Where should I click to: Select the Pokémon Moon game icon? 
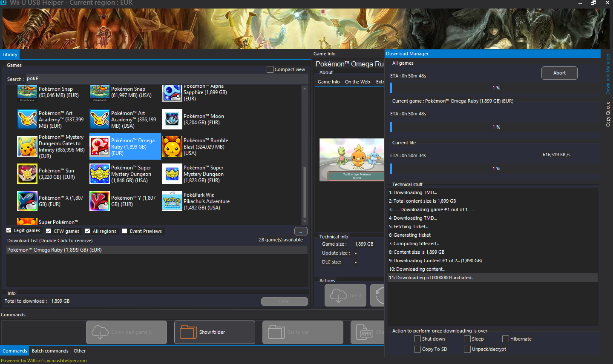point(172,120)
